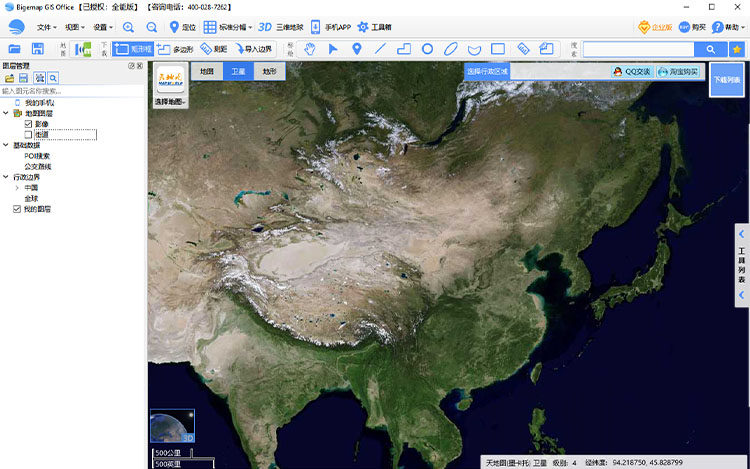This screenshot has width=750, height=469.
Task: Click the toolbar search input field
Action: (x=639, y=49)
